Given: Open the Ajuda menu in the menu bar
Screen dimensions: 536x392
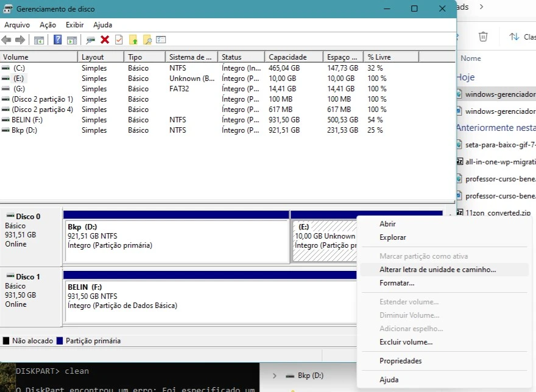Looking at the screenshot, I should point(102,25).
